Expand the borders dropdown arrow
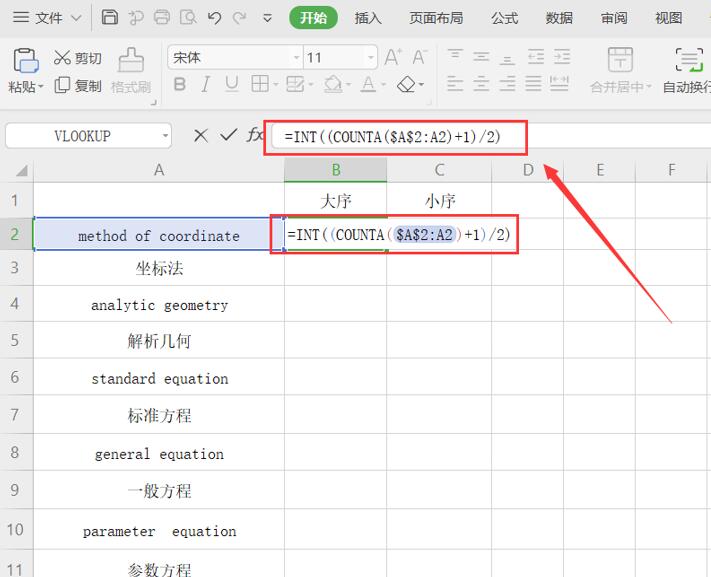The width and height of the screenshot is (711, 577). pyautogui.click(x=275, y=84)
